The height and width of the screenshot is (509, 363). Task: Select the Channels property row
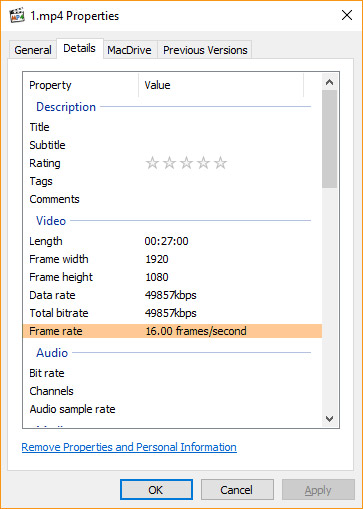click(172, 391)
